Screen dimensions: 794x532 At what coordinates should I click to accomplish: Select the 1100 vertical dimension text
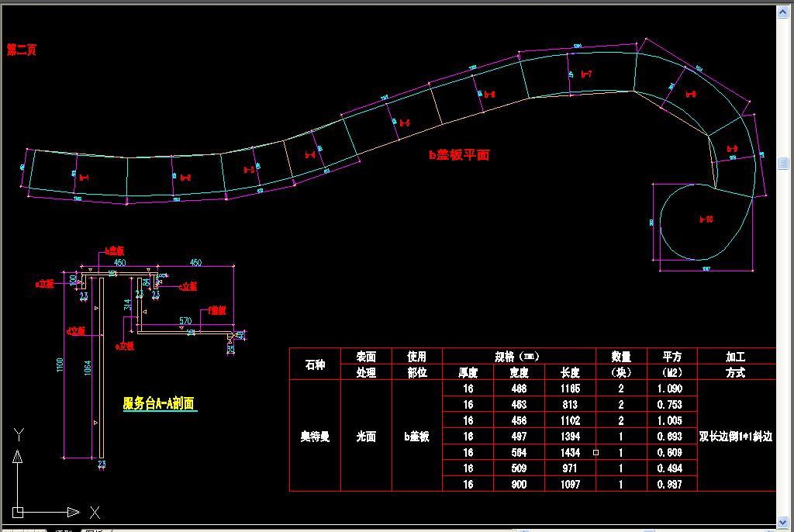[x=61, y=364]
